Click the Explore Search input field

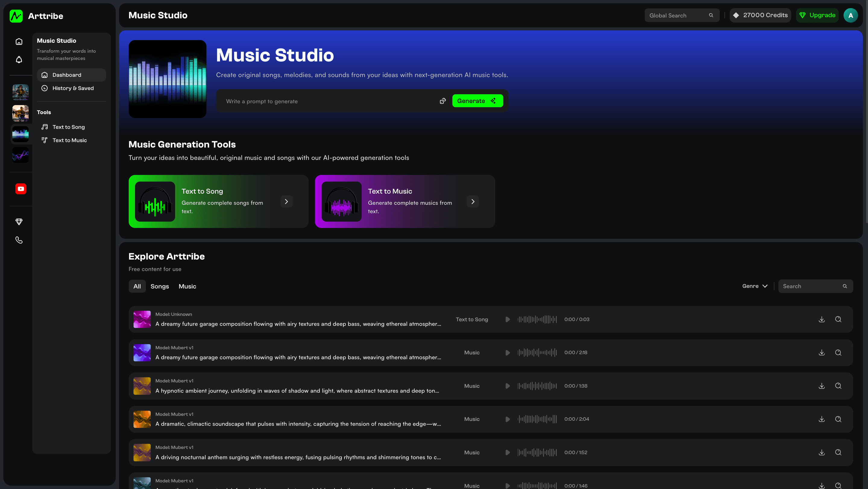(x=816, y=286)
